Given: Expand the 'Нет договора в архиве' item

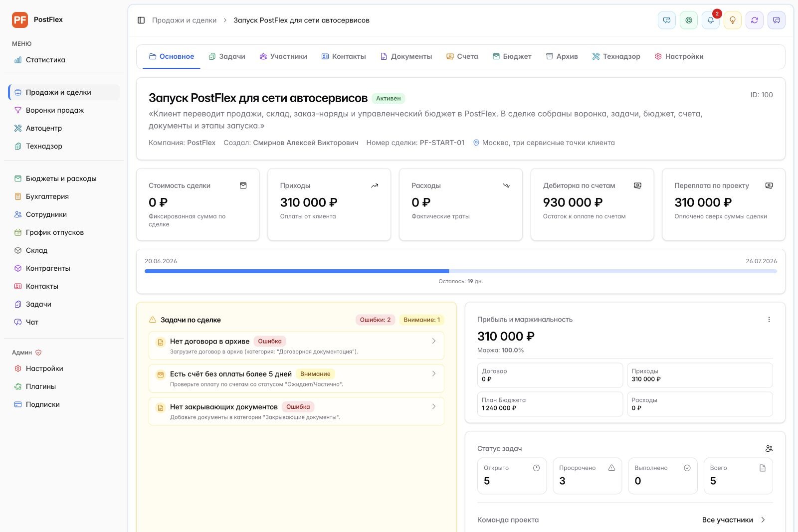Looking at the screenshot, I should click(296, 346).
